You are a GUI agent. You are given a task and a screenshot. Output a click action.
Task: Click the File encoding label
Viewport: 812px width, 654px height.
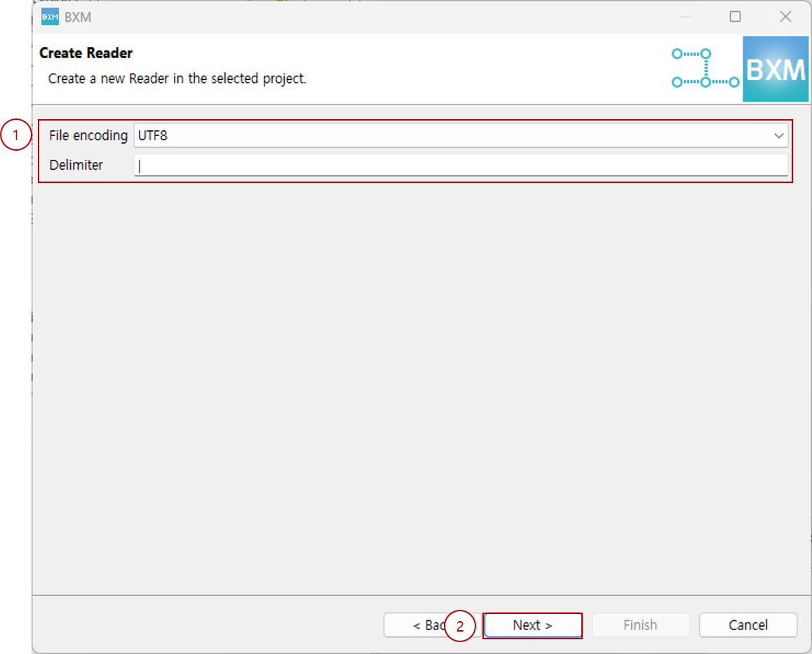pyautogui.click(x=88, y=136)
